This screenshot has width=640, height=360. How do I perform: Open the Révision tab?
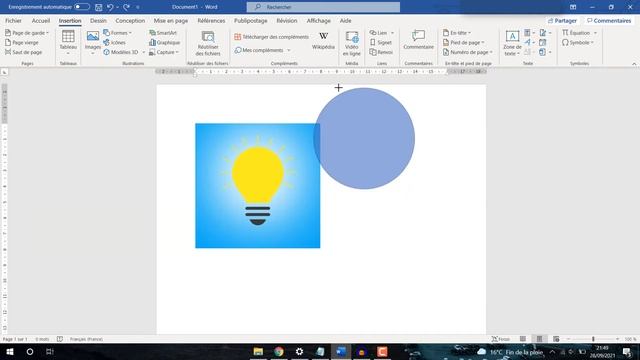(287, 20)
